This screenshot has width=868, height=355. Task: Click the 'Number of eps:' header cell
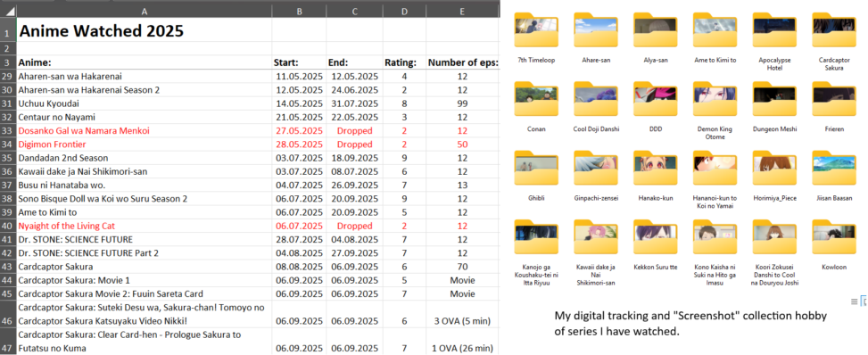click(462, 62)
